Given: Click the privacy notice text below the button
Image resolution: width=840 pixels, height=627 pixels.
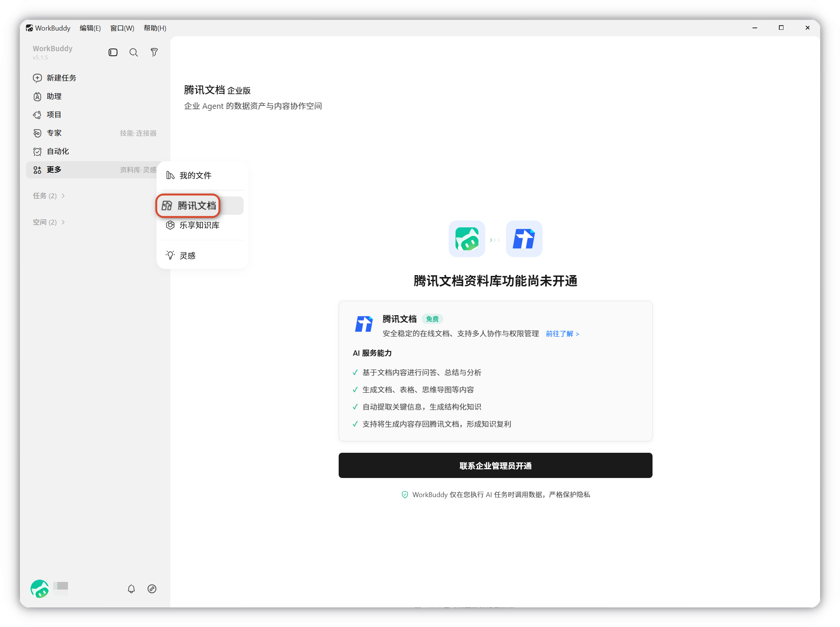Looking at the screenshot, I should 501,495.
